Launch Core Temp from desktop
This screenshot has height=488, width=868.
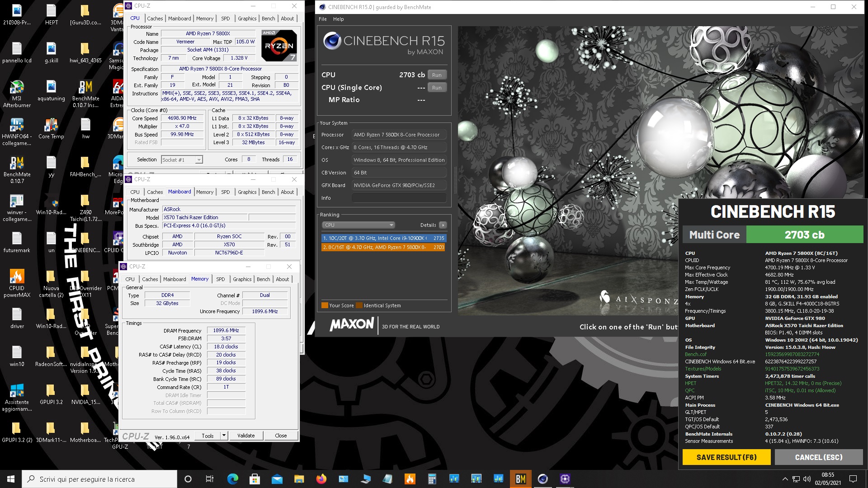[51, 128]
